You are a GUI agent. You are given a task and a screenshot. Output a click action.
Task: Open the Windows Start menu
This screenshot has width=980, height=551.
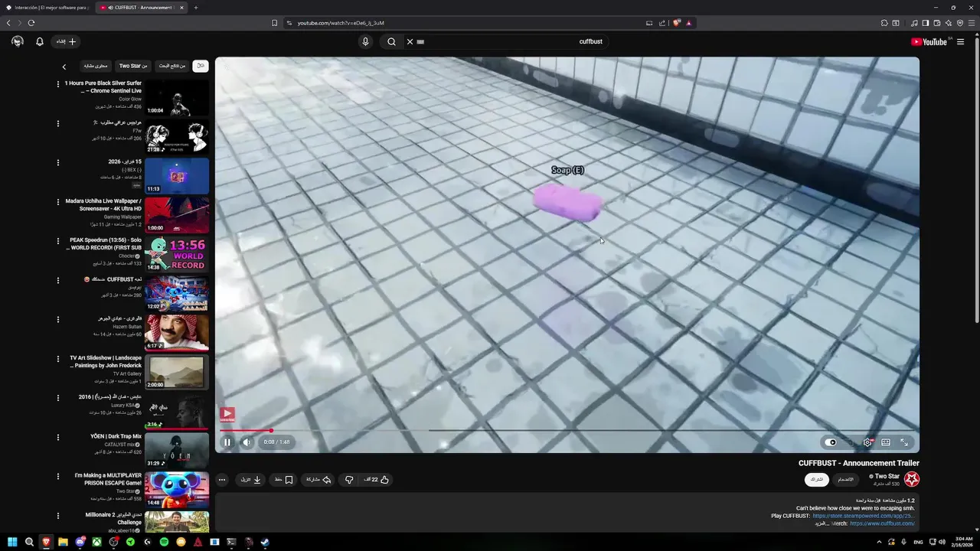tap(12, 542)
